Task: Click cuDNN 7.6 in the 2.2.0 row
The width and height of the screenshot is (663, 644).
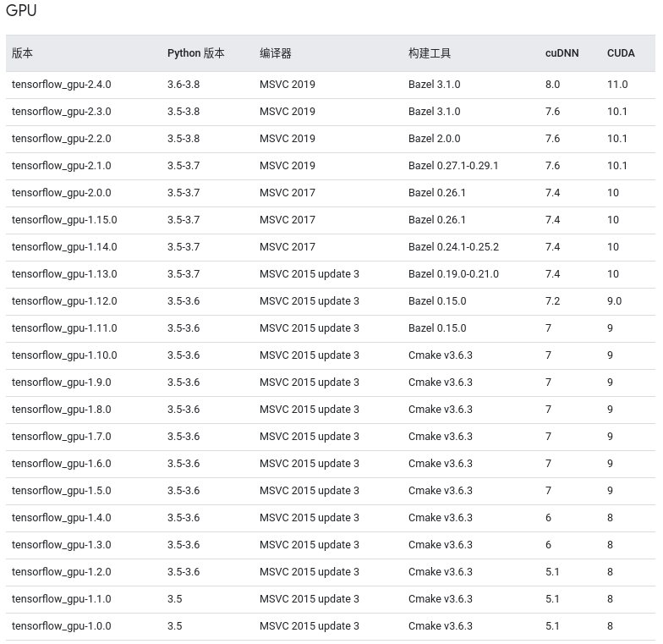Action: tap(553, 139)
